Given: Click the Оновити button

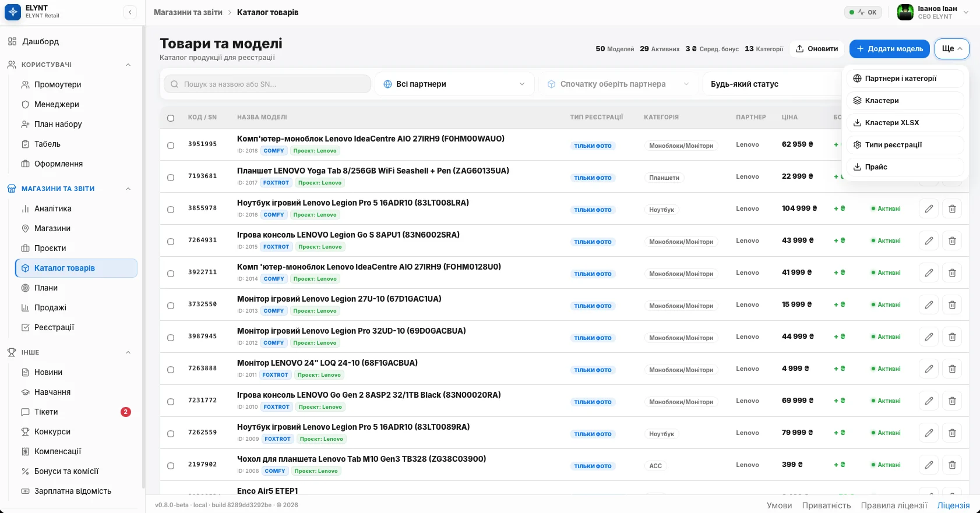Looking at the screenshot, I should coord(817,49).
